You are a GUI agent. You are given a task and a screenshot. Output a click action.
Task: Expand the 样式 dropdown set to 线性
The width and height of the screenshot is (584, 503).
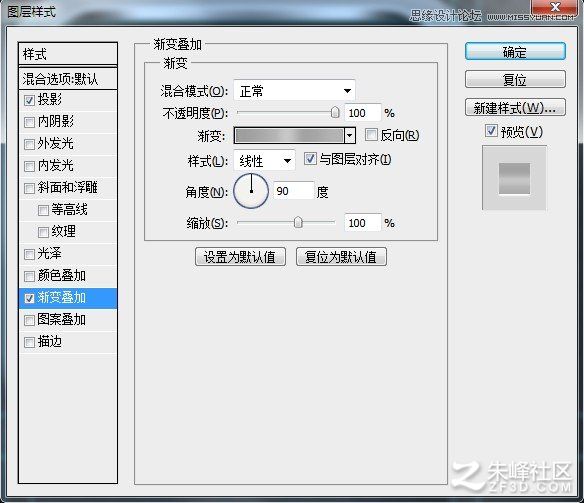tap(264, 160)
